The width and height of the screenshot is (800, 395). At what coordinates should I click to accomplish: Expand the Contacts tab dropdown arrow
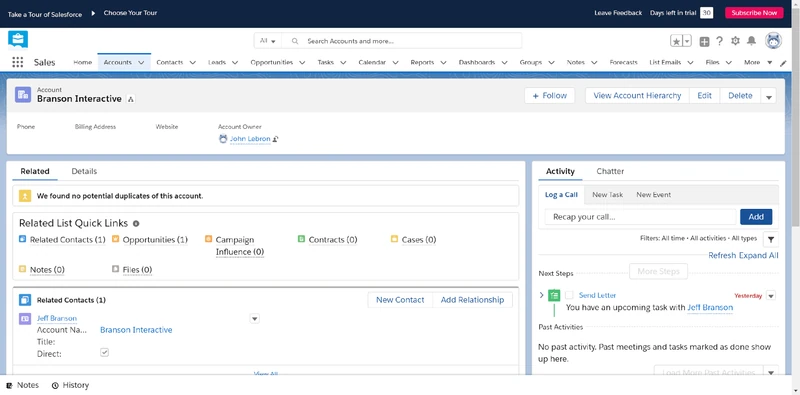(192, 63)
